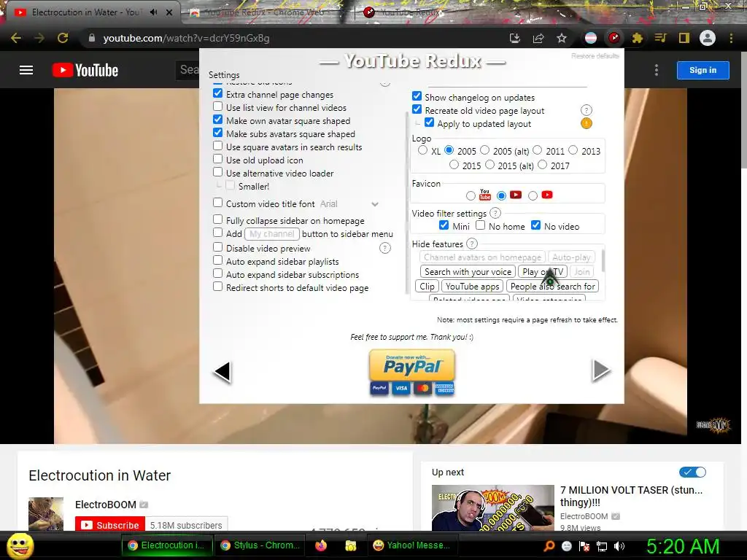Click the install app icon in address bar

515,38
